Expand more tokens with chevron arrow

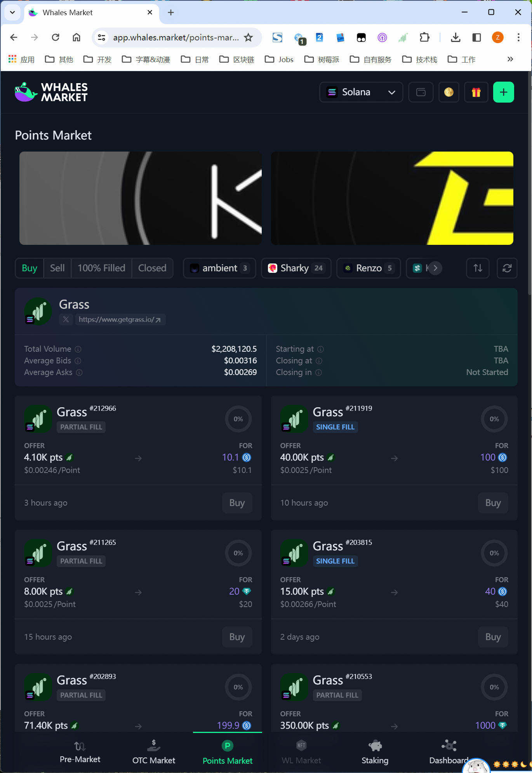[x=435, y=268]
